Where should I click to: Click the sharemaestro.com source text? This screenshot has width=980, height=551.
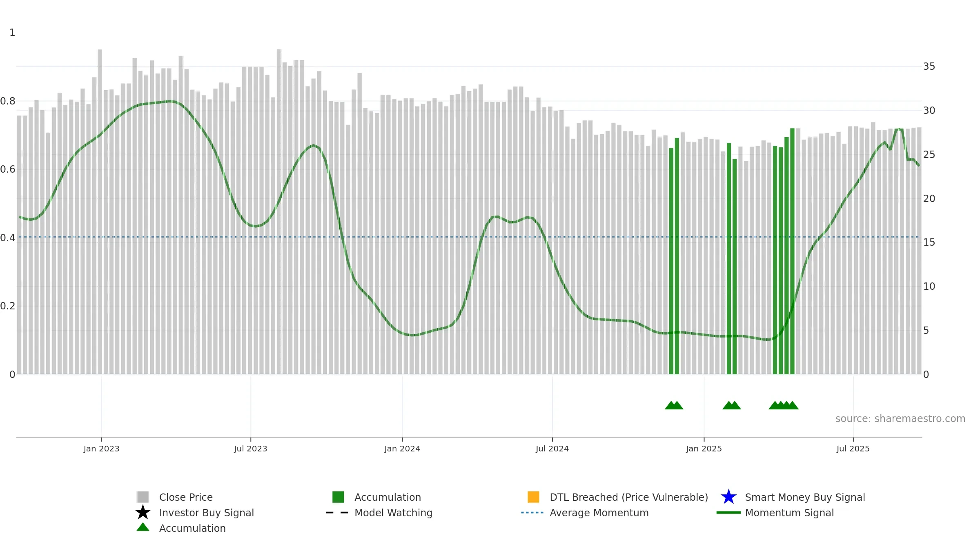[x=900, y=419]
